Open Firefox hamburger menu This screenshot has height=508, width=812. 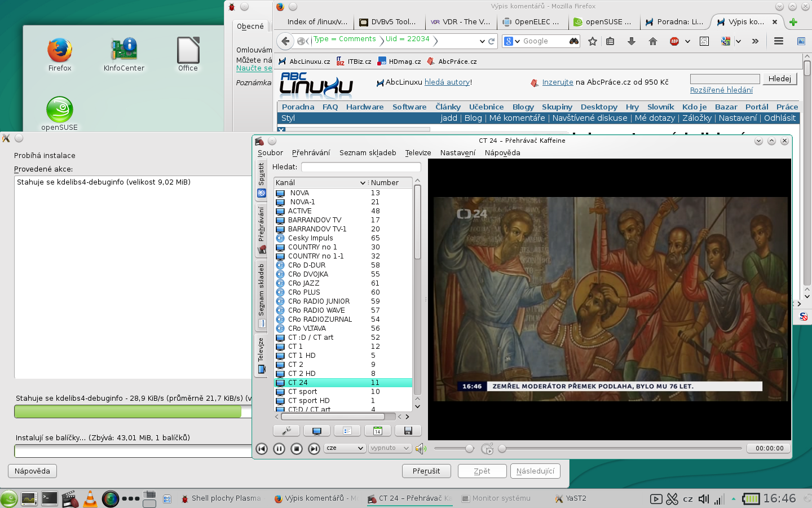click(x=779, y=41)
